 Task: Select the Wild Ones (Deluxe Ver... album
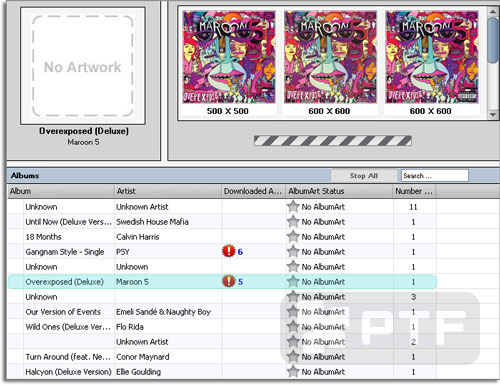click(x=68, y=327)
